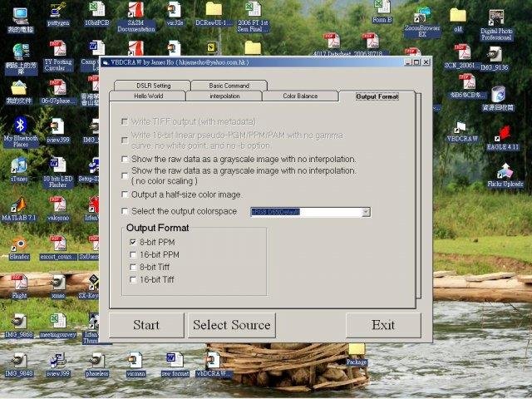532x399 pixels.
Task: Open IMG_9136 image file icon
Action: 495,58
